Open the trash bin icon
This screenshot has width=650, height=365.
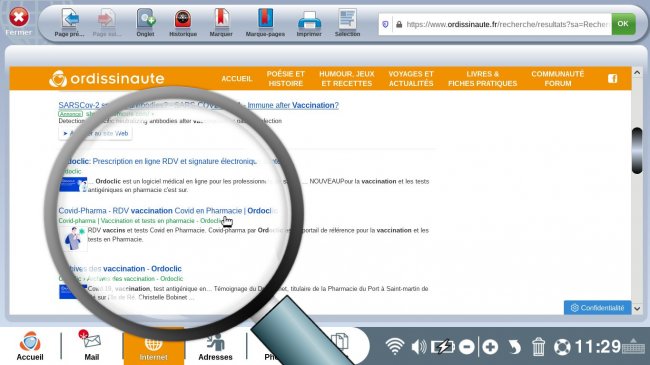point(538,347)
